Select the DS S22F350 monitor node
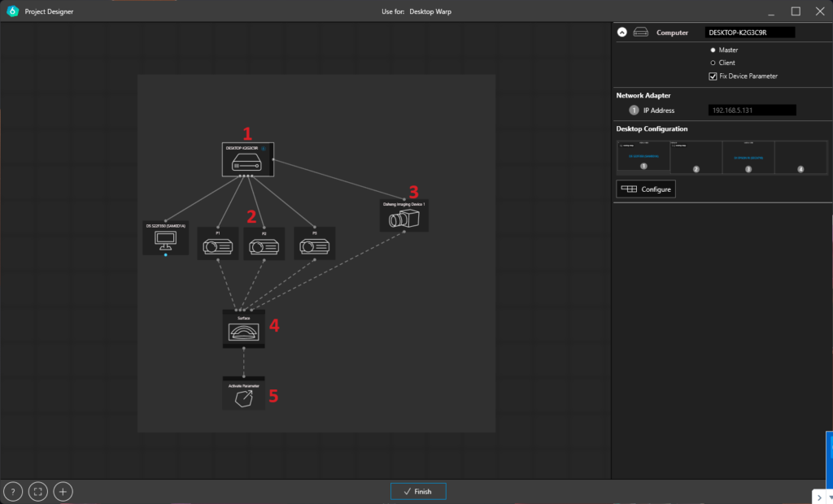The width and height of the screenshot is (833, 504). coord(166,239)
